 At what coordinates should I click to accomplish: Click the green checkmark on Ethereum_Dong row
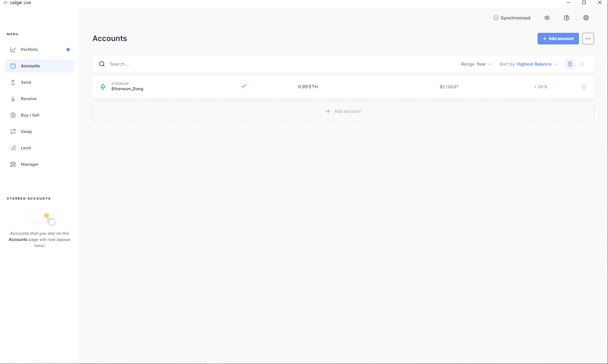pos(244,86)
